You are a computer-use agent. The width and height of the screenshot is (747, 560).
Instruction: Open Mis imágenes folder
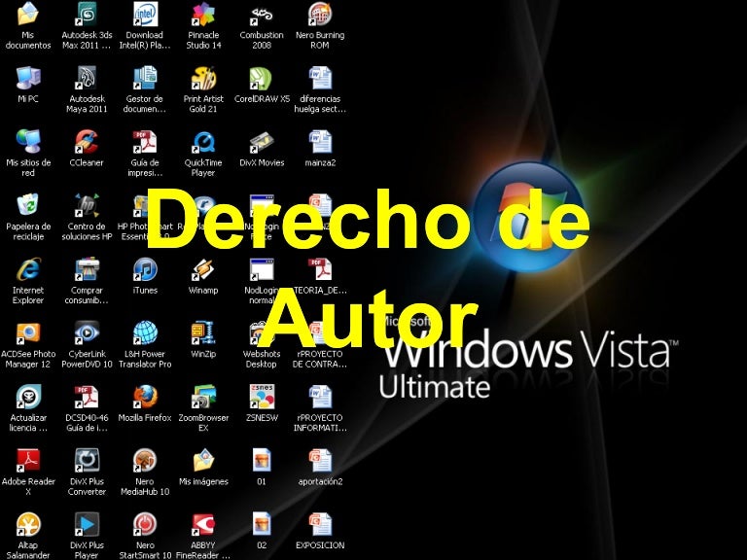pyautogui.click(x=203, y=461)
